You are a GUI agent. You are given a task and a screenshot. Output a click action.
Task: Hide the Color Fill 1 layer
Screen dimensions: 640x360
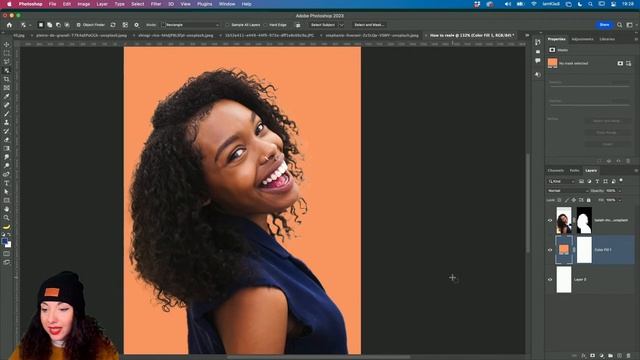tap(550, 250)
